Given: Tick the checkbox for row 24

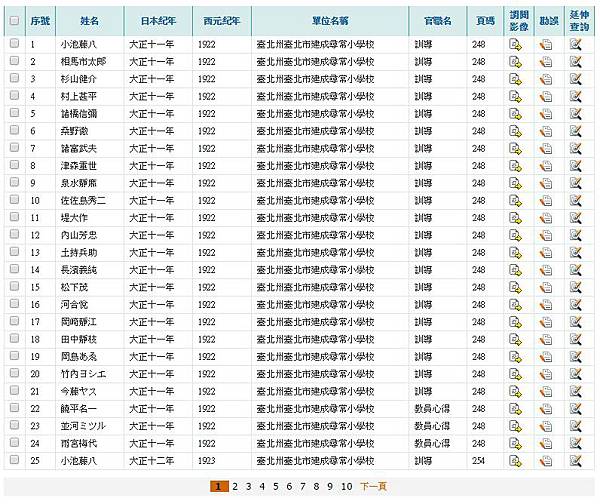Looking at the screenshot, I should coord(14,442).
